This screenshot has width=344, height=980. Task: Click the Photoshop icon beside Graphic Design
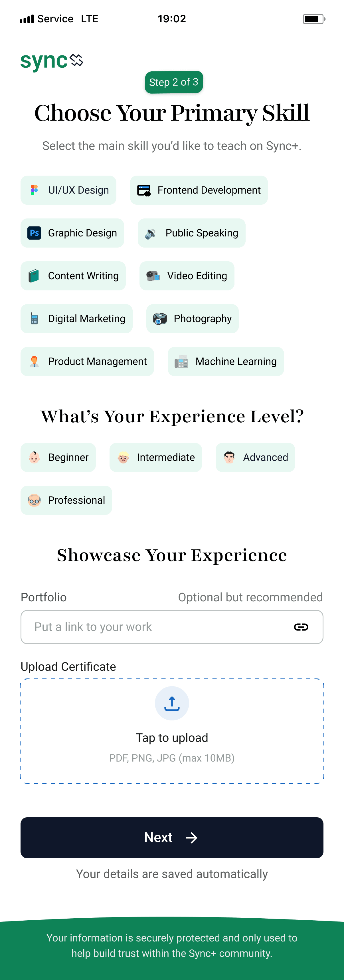34,233
